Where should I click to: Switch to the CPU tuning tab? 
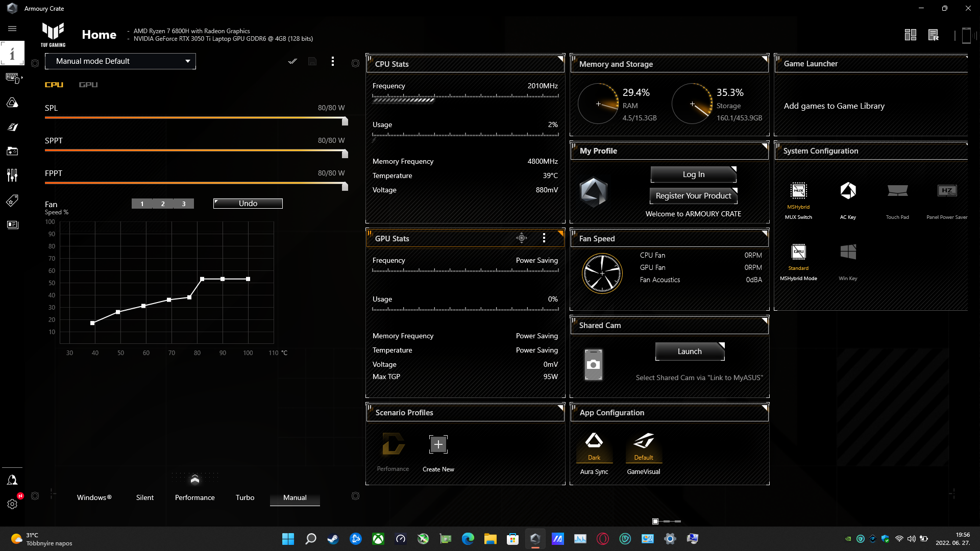pos(54,85)
